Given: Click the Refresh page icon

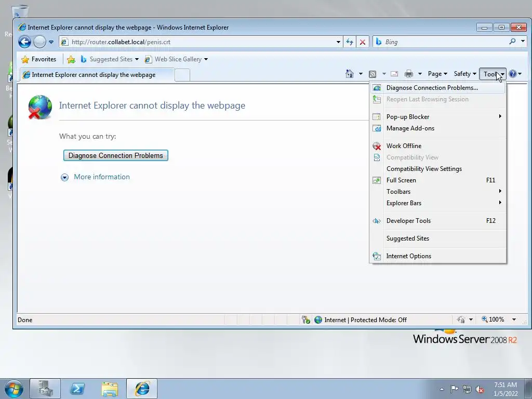Looking at the screenshot, I should click(x=350, y=42).
